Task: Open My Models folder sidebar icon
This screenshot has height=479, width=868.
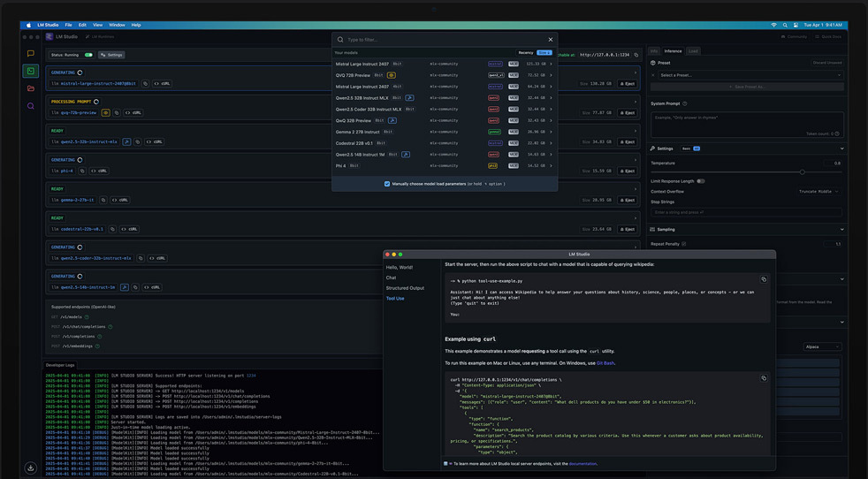Action: tap(31, 88)
